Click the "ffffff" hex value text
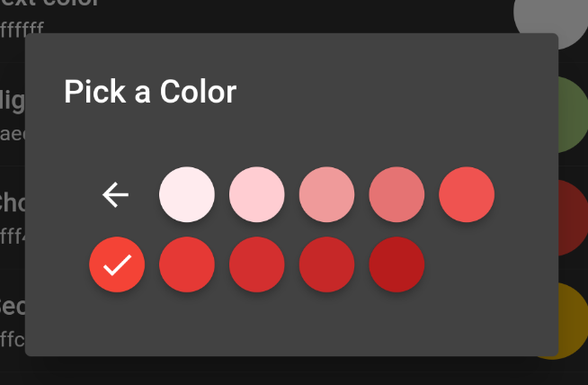 click(22, 29)
